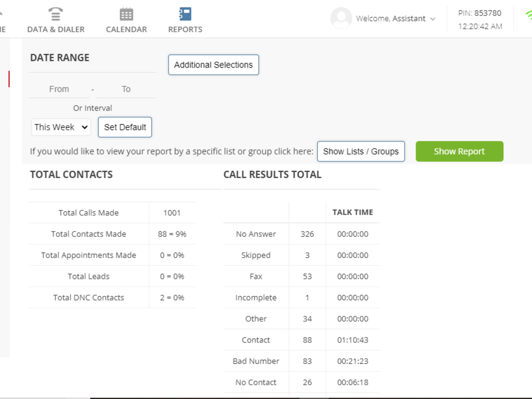Click the Incomplete row label
The width and height of the screenshot is (532, 399).
256,297
